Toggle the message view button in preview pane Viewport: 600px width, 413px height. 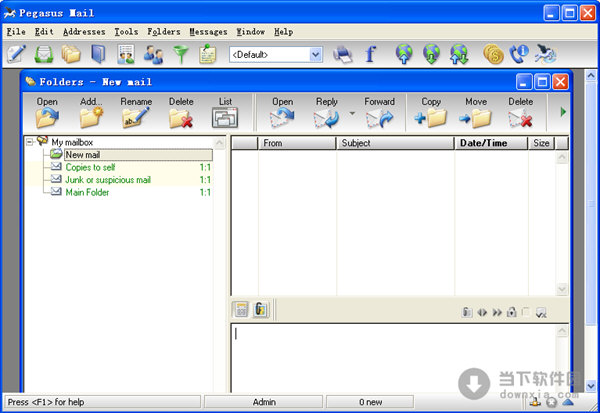pyautogui.click(x=241, y=310)
